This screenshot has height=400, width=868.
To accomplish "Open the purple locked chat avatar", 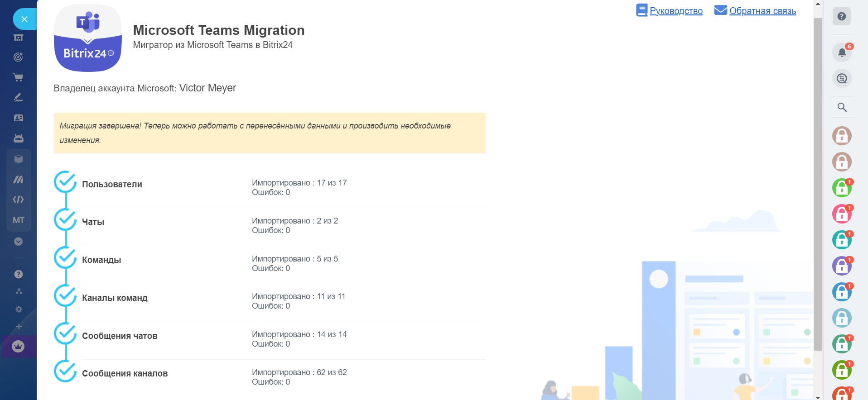I will 842,266.
